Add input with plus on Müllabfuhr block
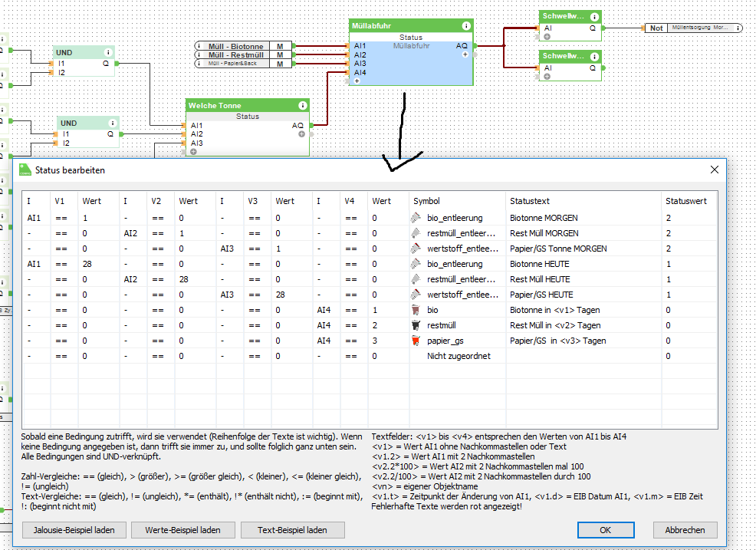Screen dimensions: 756x550 [x=357, y=81]
